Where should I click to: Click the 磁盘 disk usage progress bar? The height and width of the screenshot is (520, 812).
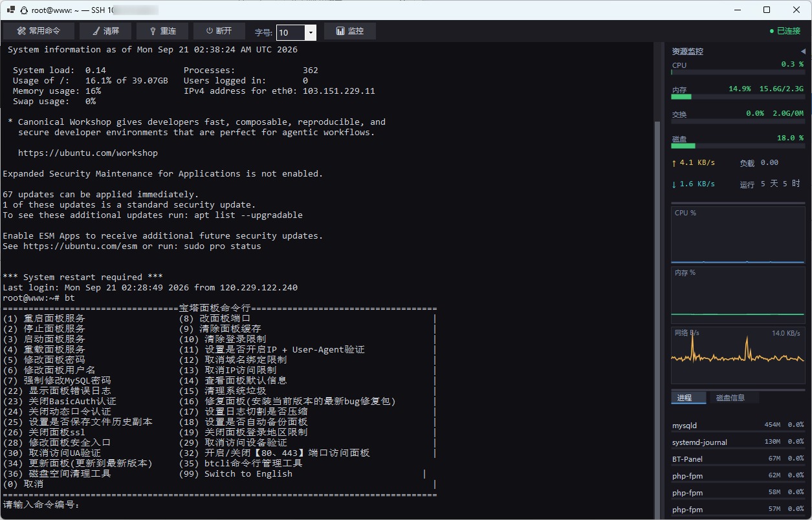[x=738, y=146]
